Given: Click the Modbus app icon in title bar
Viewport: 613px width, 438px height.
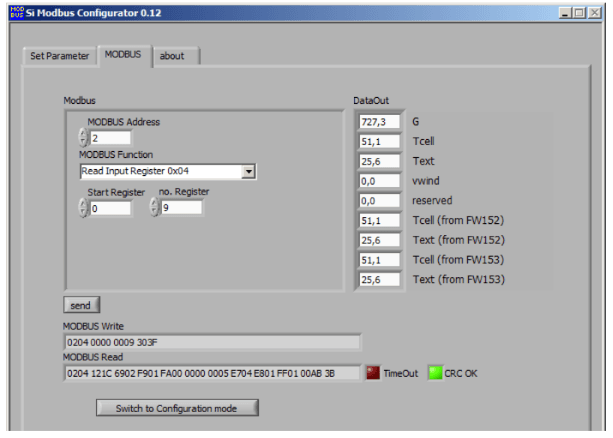Looking at the screenshot, I should pyautogui.click(x=17, y=13).
